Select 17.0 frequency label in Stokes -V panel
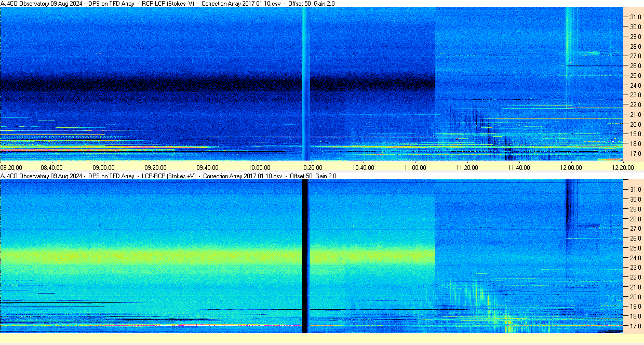Image resolution: width=644 pixels, height=345 pixels. coord(635,154)
